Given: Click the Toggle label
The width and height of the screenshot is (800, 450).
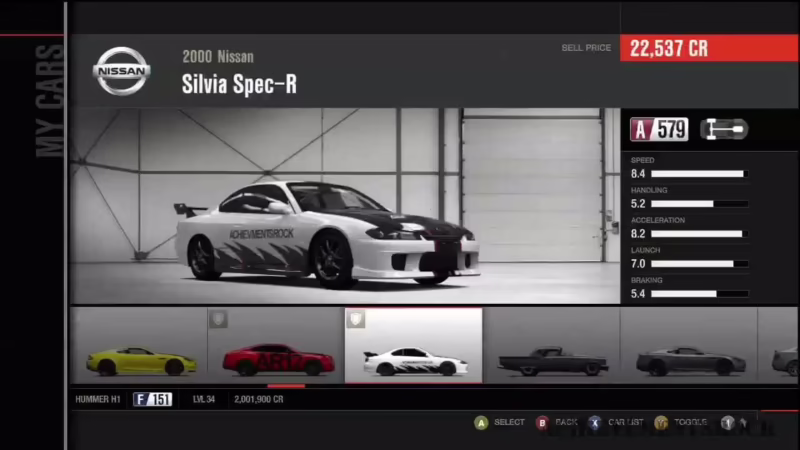Looking at the screenshot, I should click(x=690, y=422).
